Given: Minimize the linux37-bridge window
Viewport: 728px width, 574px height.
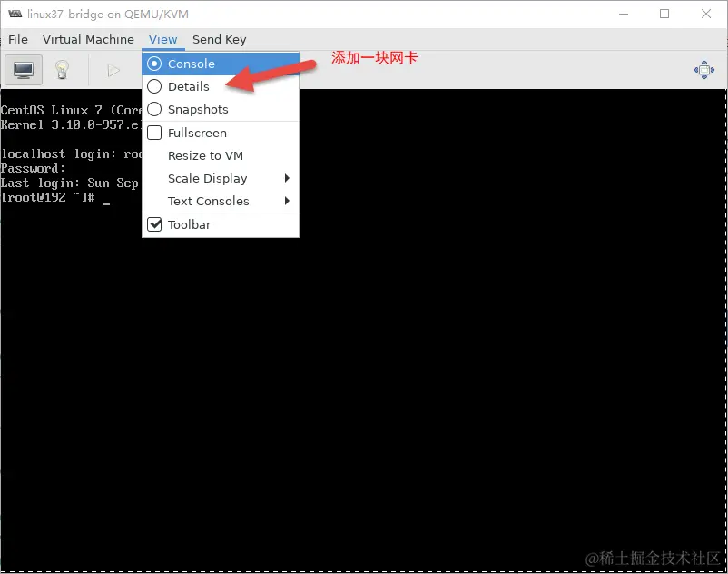Looking at the screenshot, I should coord(624,14).
